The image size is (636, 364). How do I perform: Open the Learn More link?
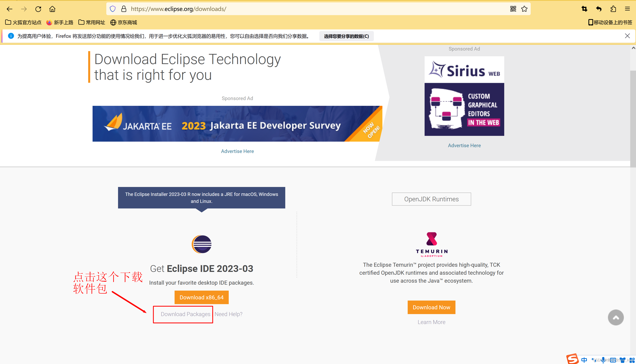click(432, 322)
